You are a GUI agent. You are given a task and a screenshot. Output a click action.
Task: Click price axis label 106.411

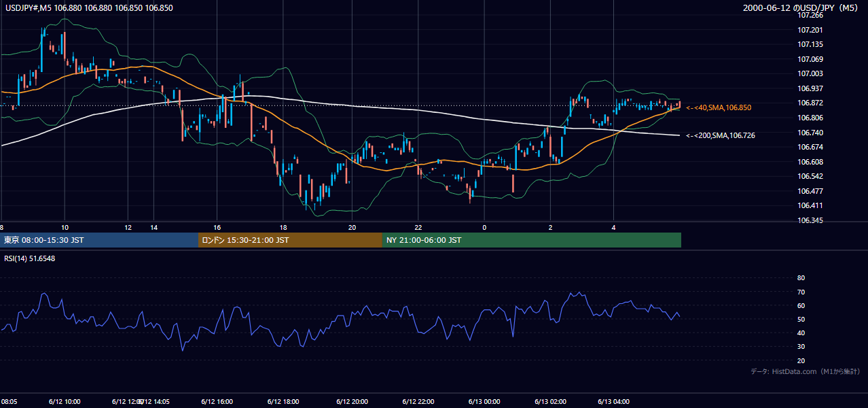coord(810,205)
